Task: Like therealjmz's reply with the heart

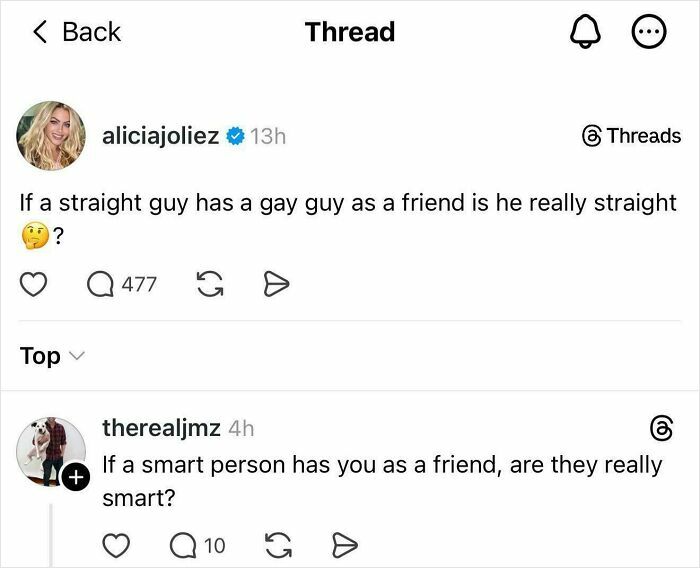Action: pyautogui.click(x=118, y=545)
